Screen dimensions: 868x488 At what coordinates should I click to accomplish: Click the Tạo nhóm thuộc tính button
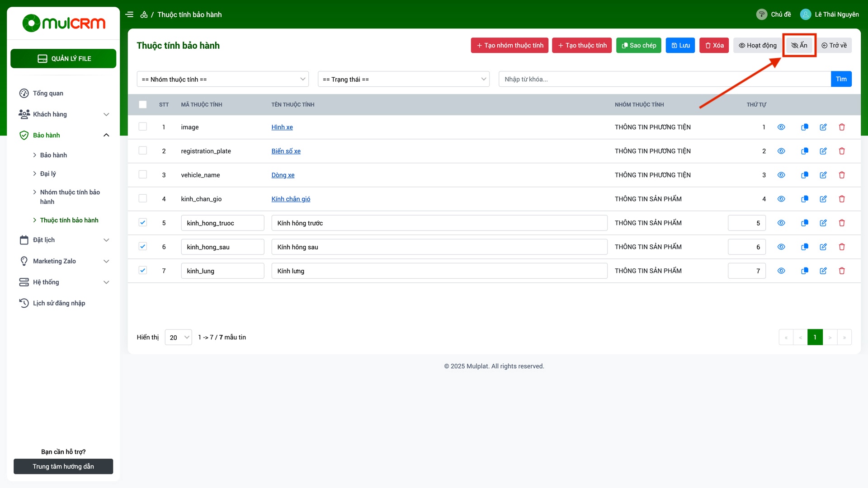point(509,45)
